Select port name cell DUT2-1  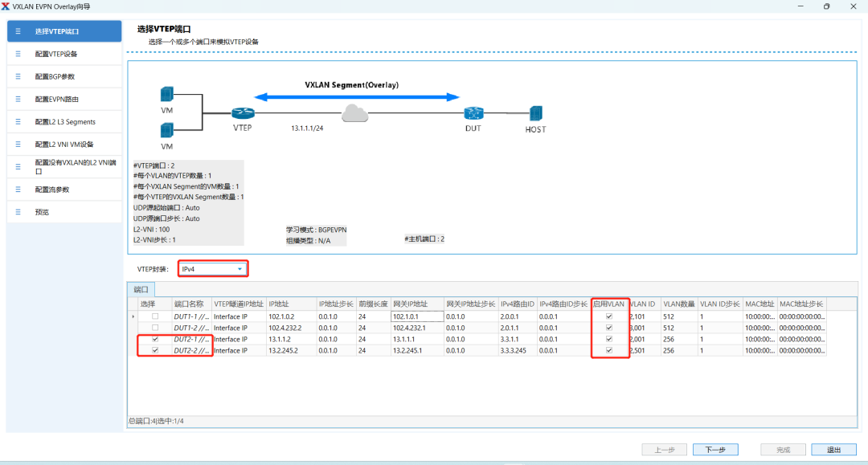click(x=192, y=340)
